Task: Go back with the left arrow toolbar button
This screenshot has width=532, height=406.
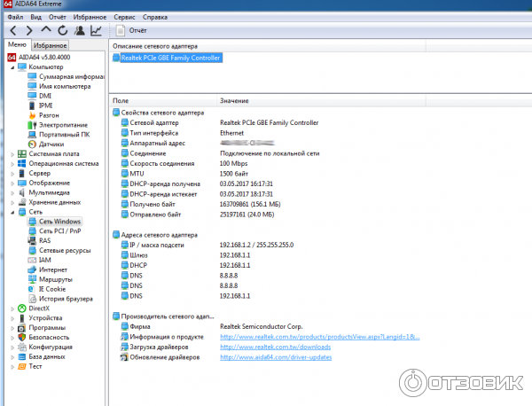Action: 13,30
